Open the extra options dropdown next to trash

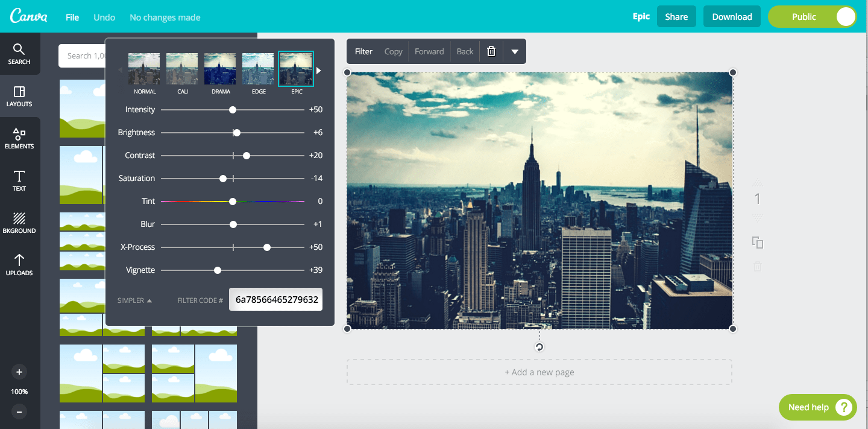[x=515, y=51]
